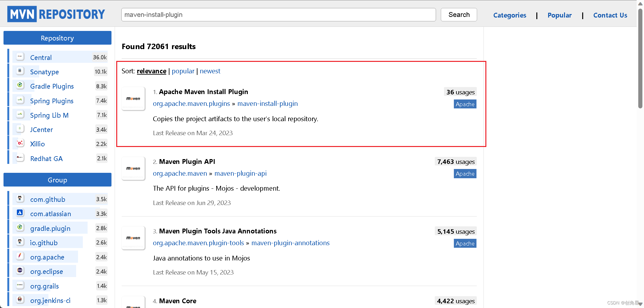Click the Central repository icon
This screenshot has width=644, height=308.
coord(19,57)
